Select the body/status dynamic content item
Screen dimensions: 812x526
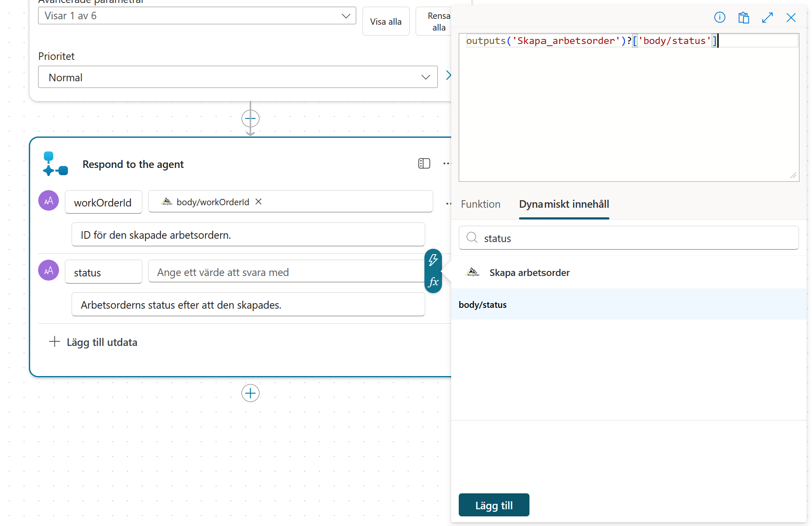click(629, 304)
